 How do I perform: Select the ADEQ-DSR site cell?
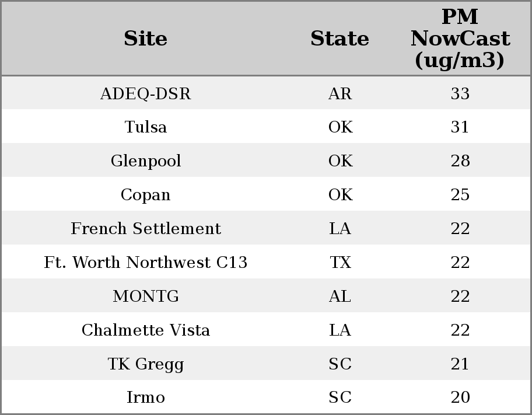point(145,93)
